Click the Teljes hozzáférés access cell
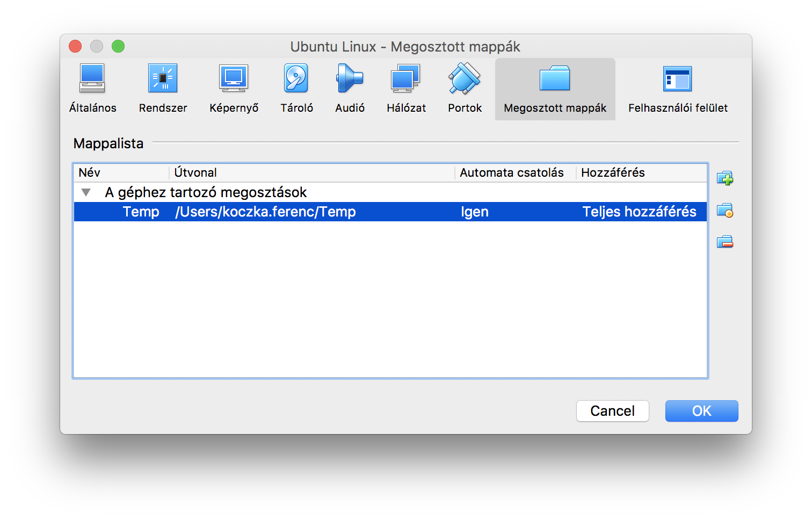This screenshot has width=812, height=520. tap(639, 212)
